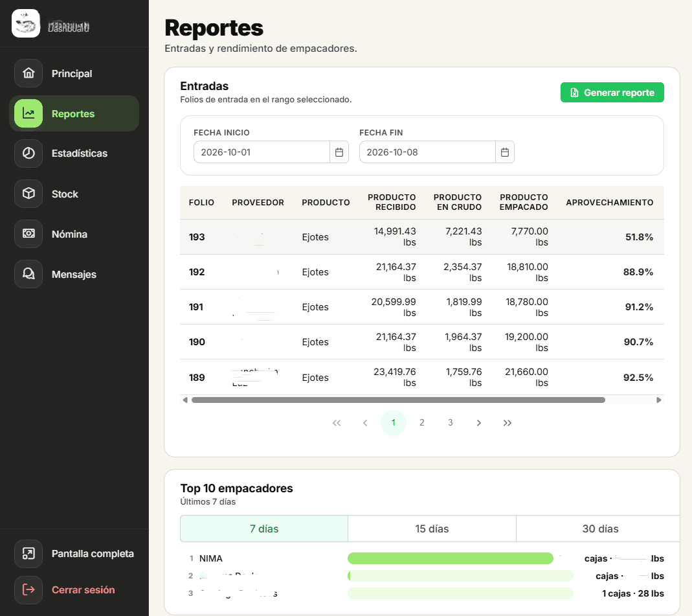Open the Stock box icon

pyautogui.click(x=28, y=194)
